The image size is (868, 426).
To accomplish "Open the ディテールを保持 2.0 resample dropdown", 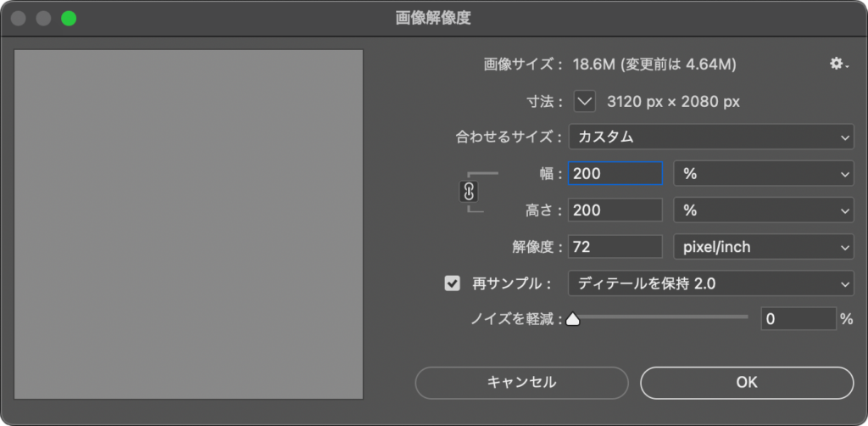I will [x=711, y=283].
